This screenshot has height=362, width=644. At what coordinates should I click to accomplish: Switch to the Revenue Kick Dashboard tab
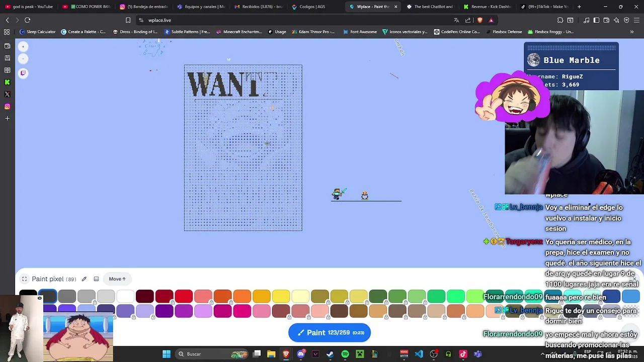pyautogui.click(x=488, y=7)
